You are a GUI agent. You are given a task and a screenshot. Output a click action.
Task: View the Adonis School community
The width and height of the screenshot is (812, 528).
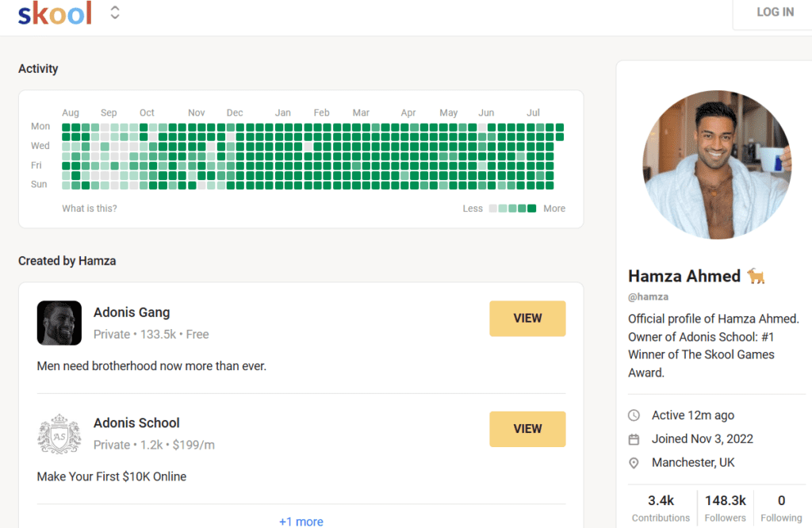tap(527, 429)
